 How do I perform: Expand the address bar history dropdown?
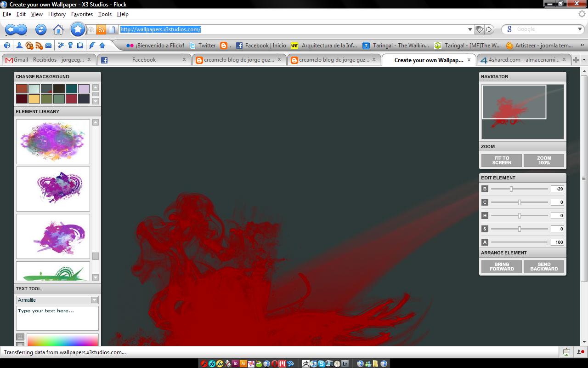(469, 29)
